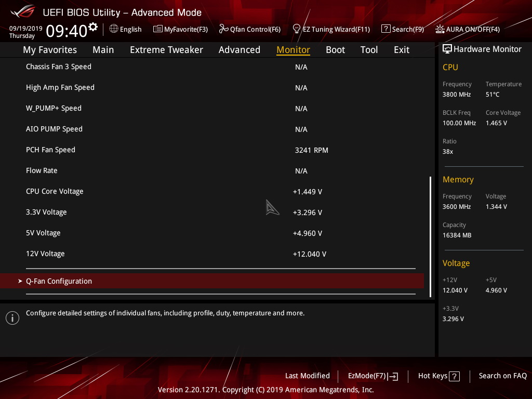Screen dimensions: 532x399
Task: Click the +1.449 V value
Action: point(308,192)
